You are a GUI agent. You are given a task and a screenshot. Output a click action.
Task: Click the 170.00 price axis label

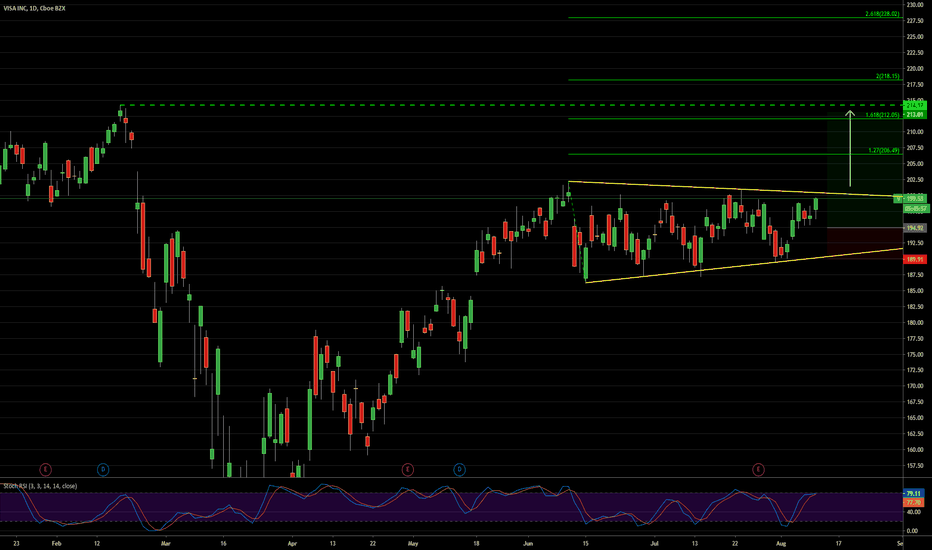(914, 386)
